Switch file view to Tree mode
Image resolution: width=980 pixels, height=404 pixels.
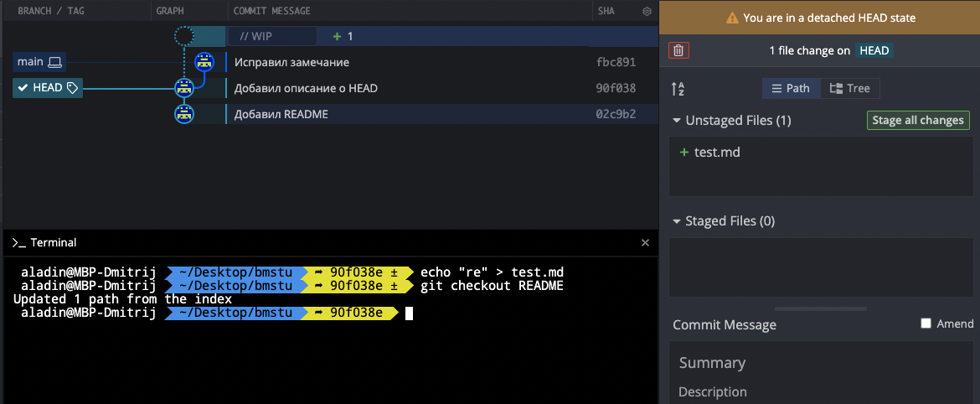[850, 89]
